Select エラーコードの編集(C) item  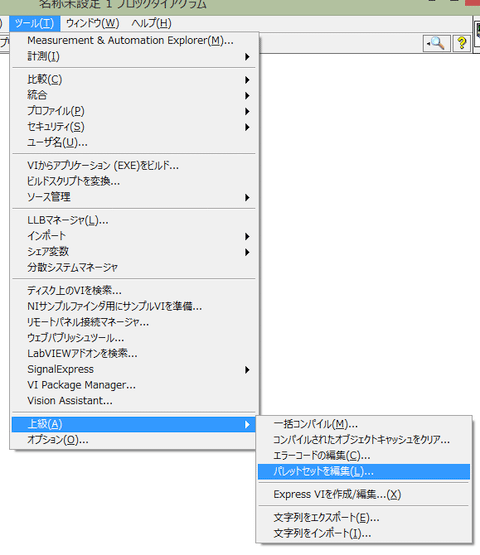coord(364,456)
